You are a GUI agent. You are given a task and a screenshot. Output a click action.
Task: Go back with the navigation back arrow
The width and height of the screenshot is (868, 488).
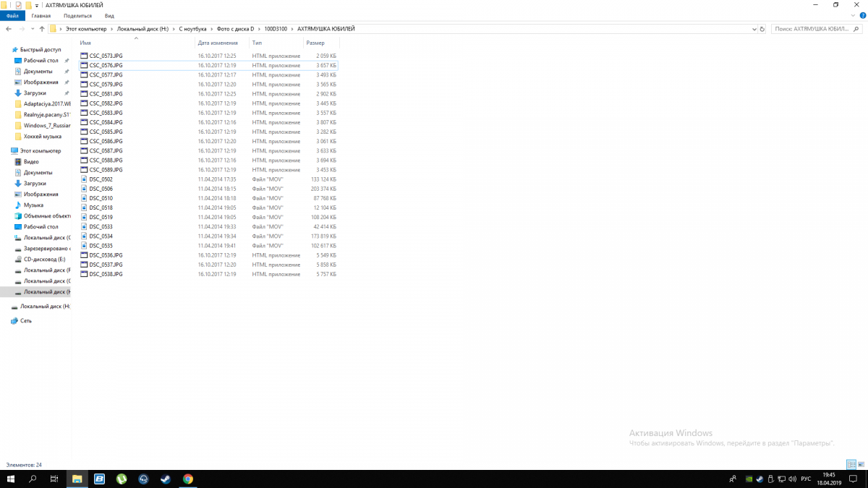tap(8, 29)
